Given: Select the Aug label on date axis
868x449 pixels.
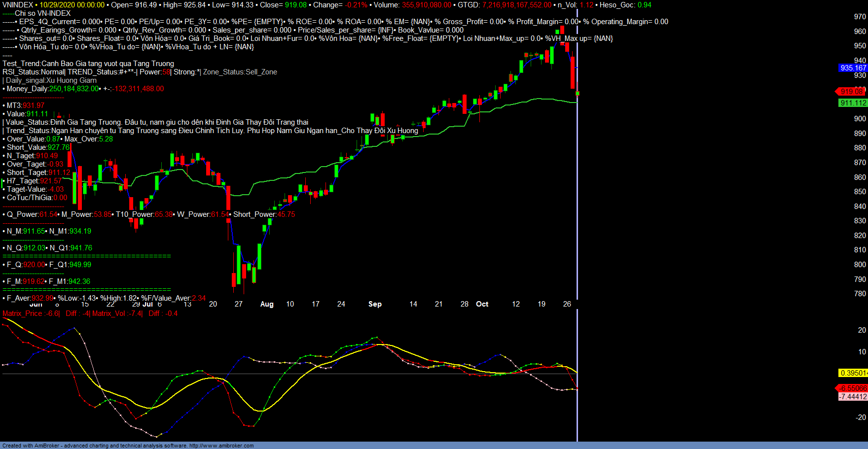Looking at the screenshot, I should tap(267, 304).
